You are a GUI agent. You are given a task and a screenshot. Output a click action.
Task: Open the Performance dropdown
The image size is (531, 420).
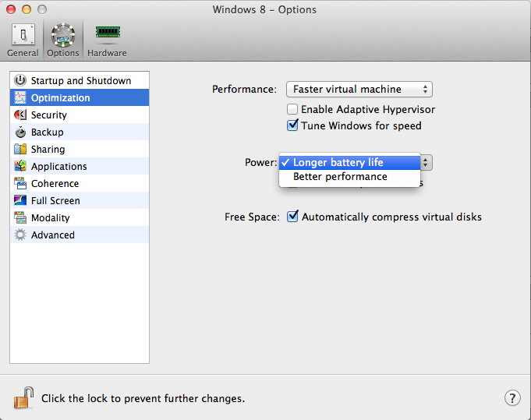359,90
